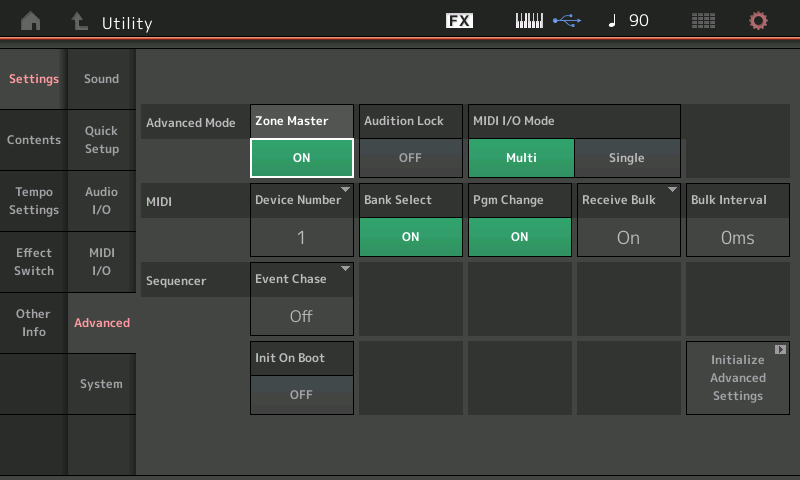
Task: Expand the Receive Bulk options
Action: tap(628, 237)
